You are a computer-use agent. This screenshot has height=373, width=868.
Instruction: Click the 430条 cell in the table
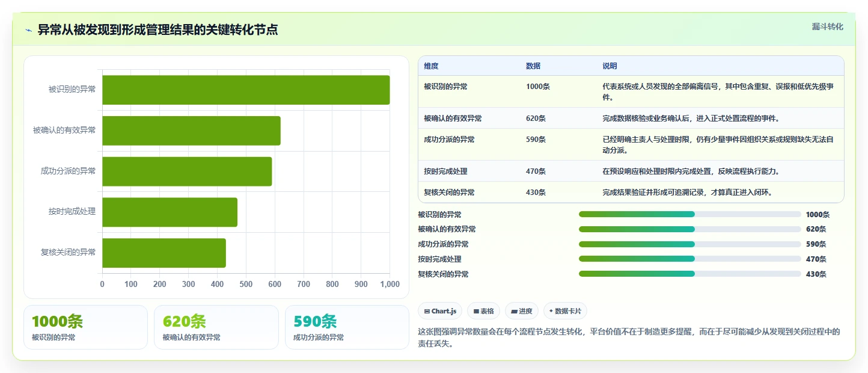(536, 193)
